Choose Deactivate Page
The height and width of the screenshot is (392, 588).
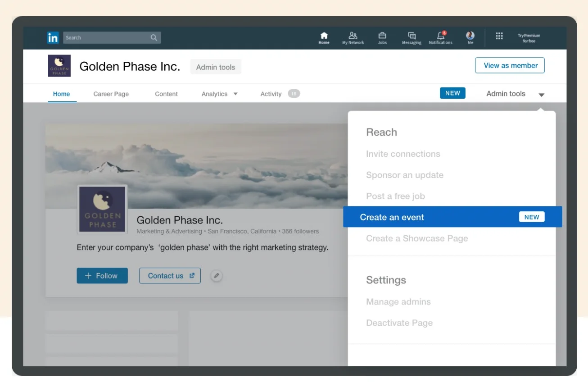point(400,323)
